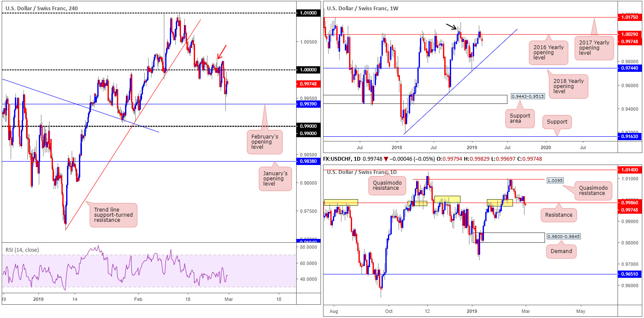Open the 'Support area' callout on the weekly chart
Viewport: 644px width, 318px height.
coord(519,118)
